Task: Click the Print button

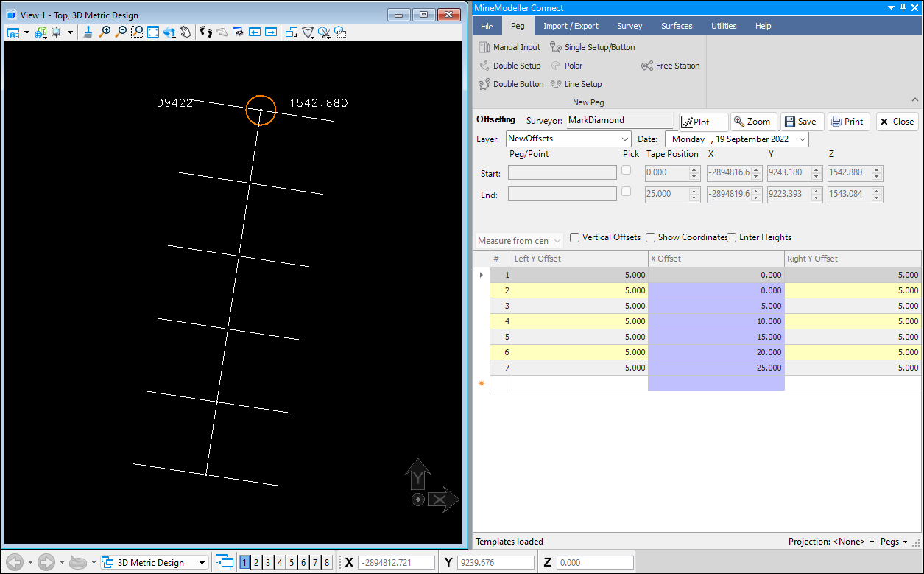Action: point(848,122)
